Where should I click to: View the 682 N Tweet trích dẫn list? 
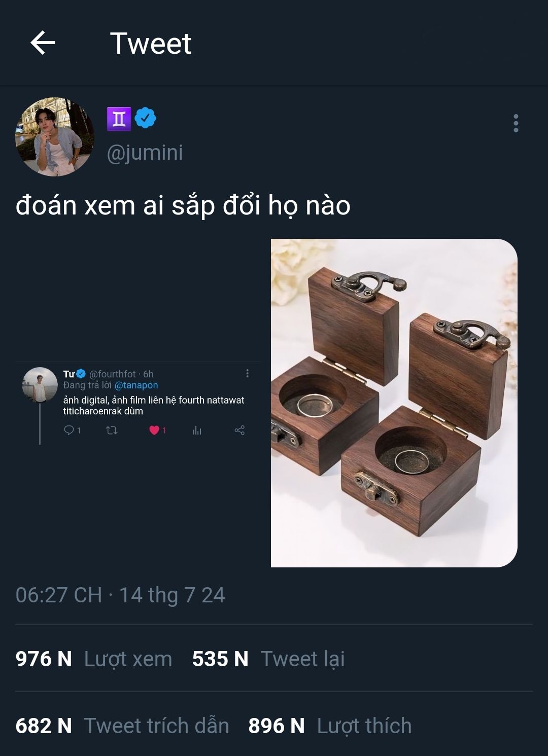click(x=122, y=726)
